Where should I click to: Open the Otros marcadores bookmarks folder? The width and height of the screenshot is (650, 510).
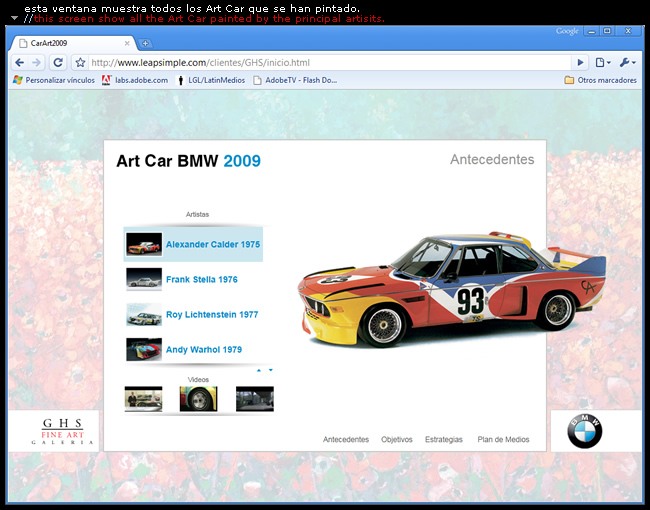click(x=601, y=79)
